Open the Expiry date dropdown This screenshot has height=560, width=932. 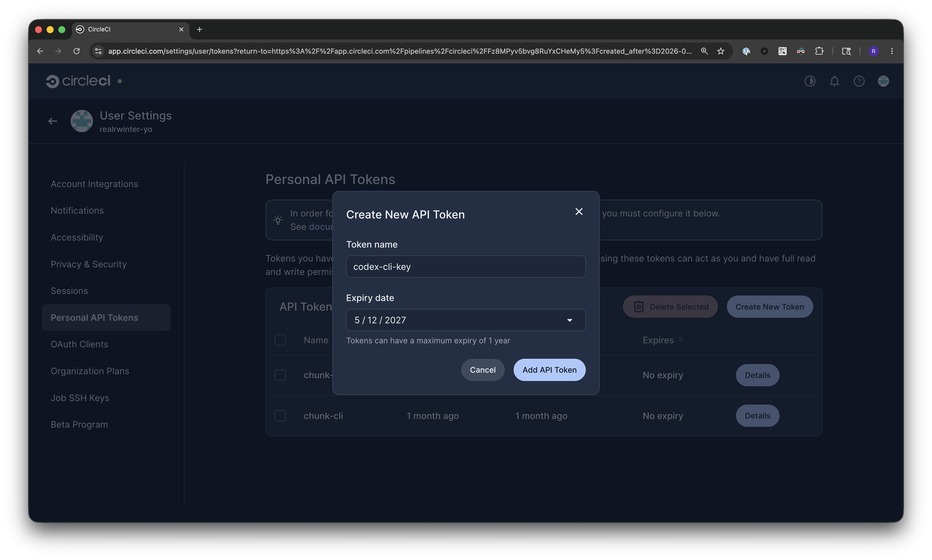point(465,320)
